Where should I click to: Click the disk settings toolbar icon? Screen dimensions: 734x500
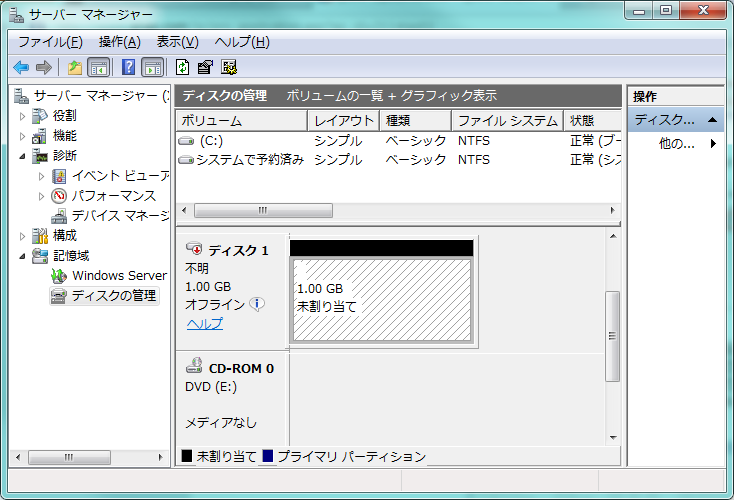click(x=229, y=67)
